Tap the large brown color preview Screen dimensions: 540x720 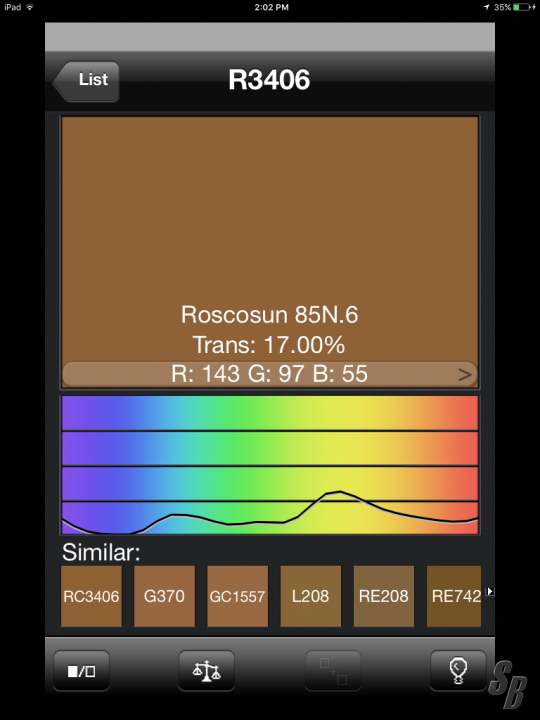coord(270,239)
